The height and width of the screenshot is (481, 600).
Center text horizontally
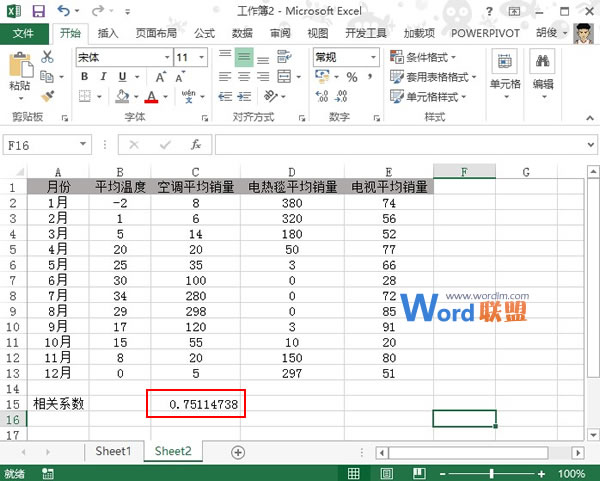244,77
